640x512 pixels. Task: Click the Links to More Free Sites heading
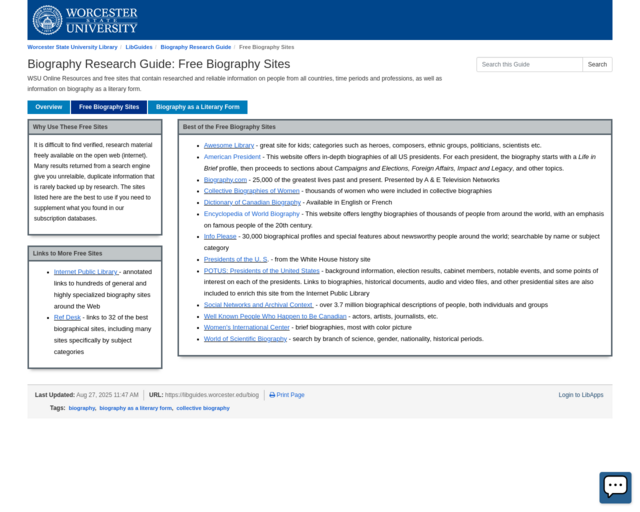pyautogui.click(x=67, y=254)
